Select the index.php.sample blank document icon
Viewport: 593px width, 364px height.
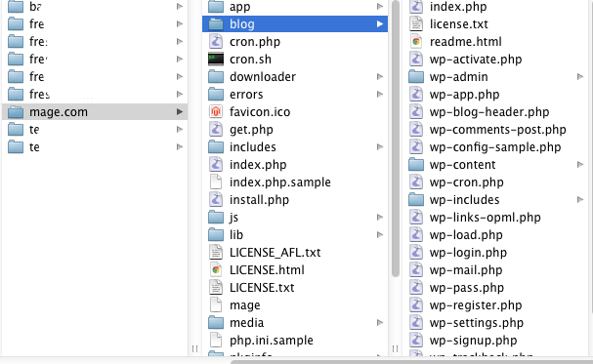pyautogui.click(x=216, y=182)
